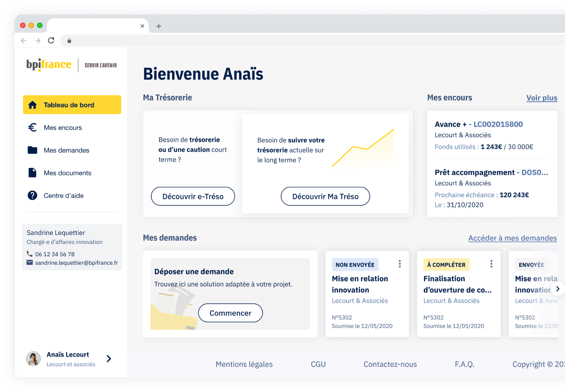The height and width of the screenshot is (392, 565).
Task: Click Sandrine Lequettier advisor name
Action: pyautogui.click(x=56, y=233)
